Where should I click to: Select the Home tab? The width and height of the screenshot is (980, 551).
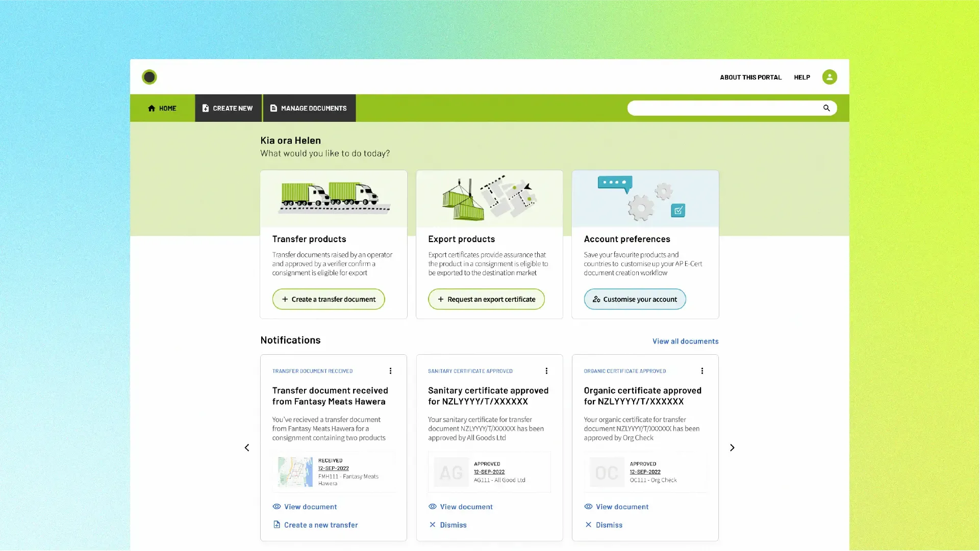pos(162,108)
